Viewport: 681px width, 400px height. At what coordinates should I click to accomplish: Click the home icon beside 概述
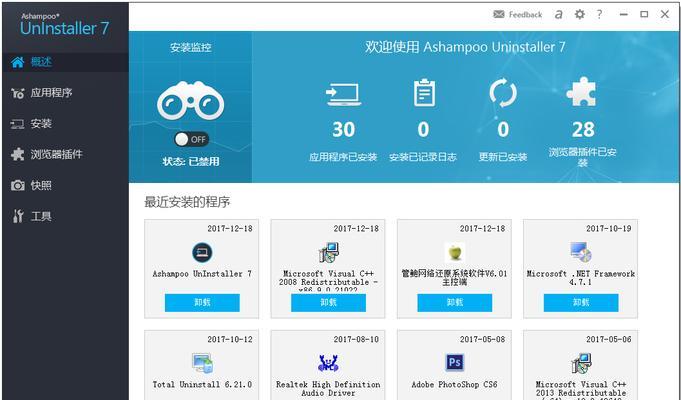(x=17, y=62)
